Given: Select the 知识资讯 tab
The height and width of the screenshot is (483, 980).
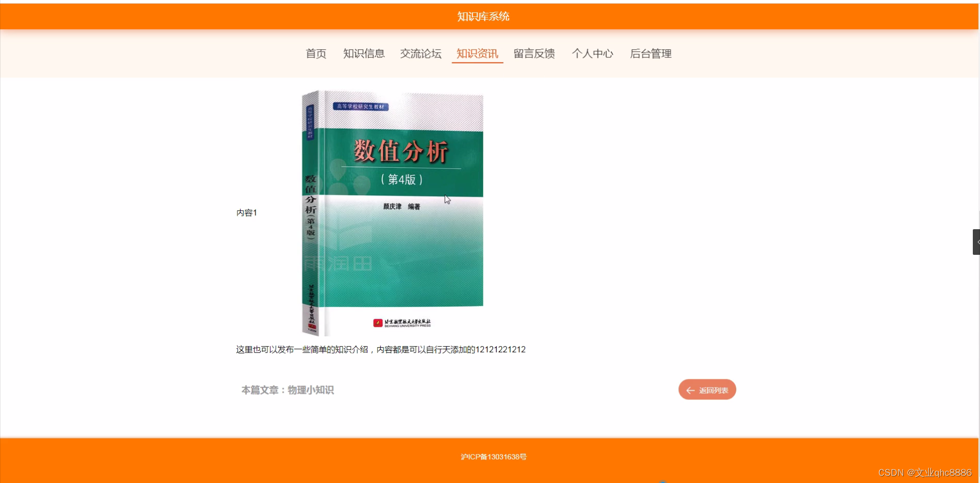Looking at the screenshot, I should (477, 54).
